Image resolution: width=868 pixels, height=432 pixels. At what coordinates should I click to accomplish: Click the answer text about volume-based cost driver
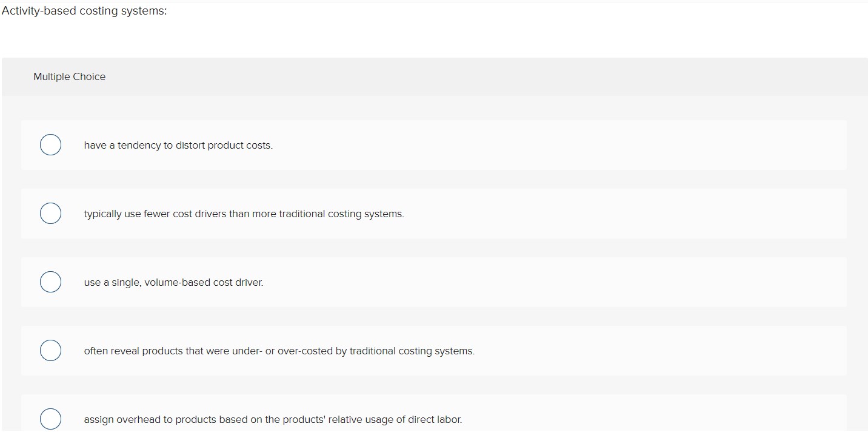coord(174,282)
